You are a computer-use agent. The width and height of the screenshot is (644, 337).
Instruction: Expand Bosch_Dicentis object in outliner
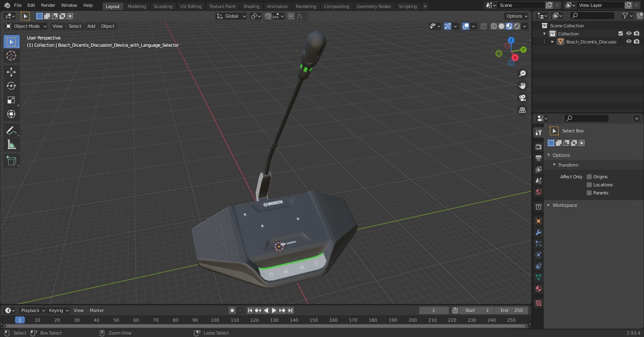pos(553,41)
